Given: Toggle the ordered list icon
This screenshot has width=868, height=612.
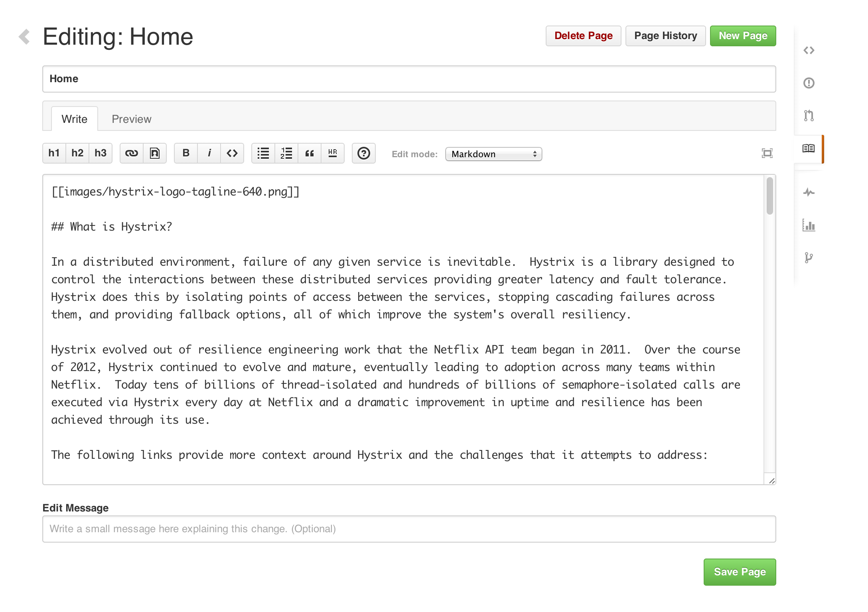Looking at the screenshot, I should coord(286,154).
